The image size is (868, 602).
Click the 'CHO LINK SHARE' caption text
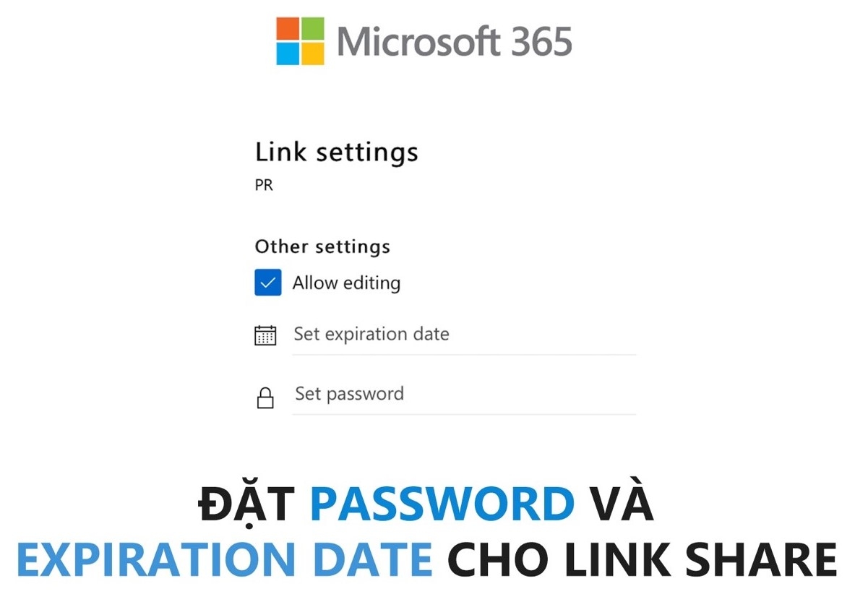pos(642,559)
